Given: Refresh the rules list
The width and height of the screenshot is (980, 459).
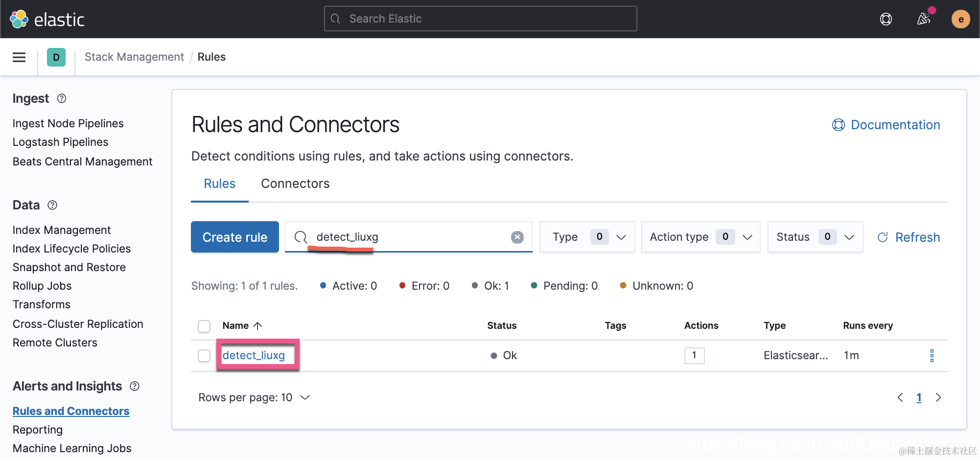Looking at the screenshot, I should [909, 237].
